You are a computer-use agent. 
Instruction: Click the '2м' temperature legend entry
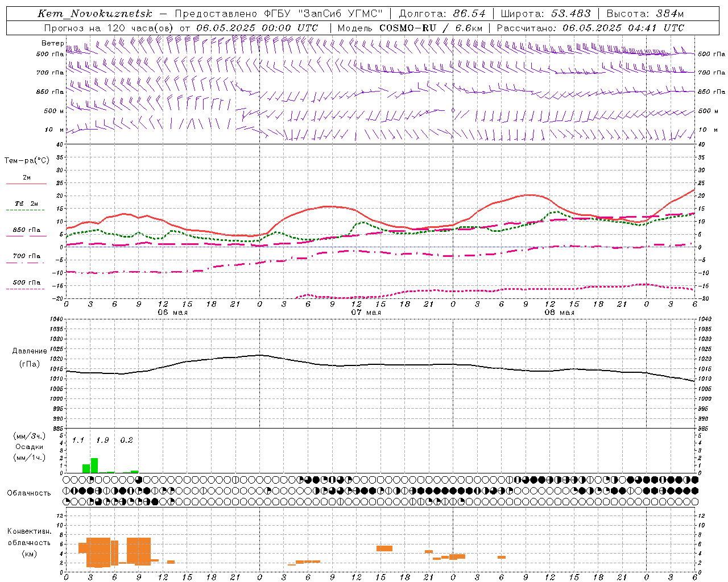click(27, 178)
